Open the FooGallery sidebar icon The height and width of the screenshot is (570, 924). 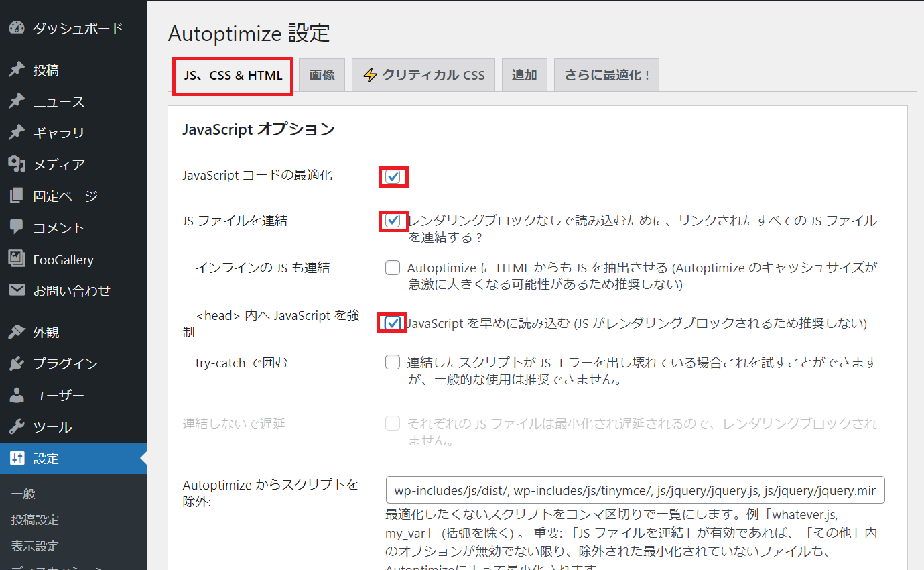click(x=17, y=259)
